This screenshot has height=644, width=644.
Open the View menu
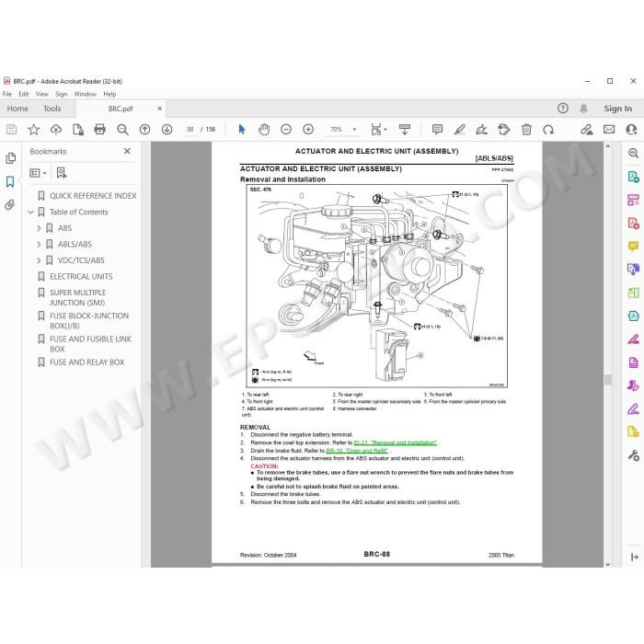pos(42,94)
